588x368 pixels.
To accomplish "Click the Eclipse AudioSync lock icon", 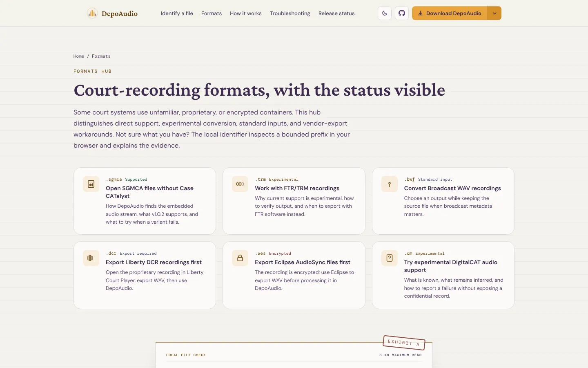I will click(x=240, y=258).
